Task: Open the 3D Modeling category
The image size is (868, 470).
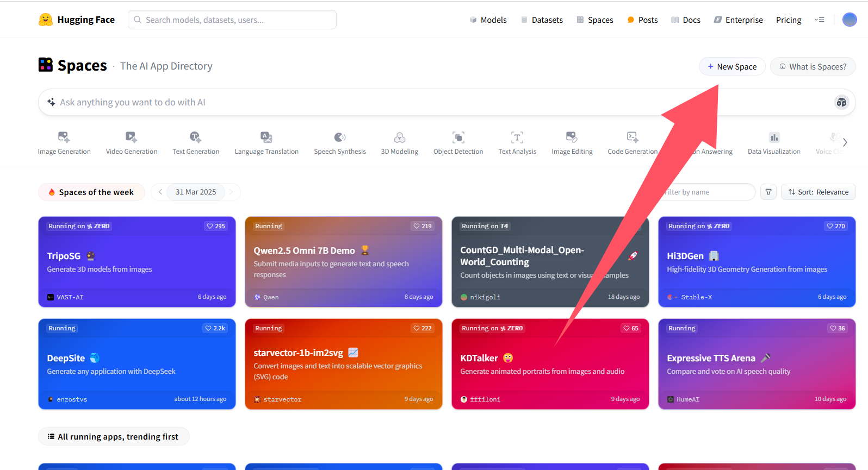Action: click(400, 143)
